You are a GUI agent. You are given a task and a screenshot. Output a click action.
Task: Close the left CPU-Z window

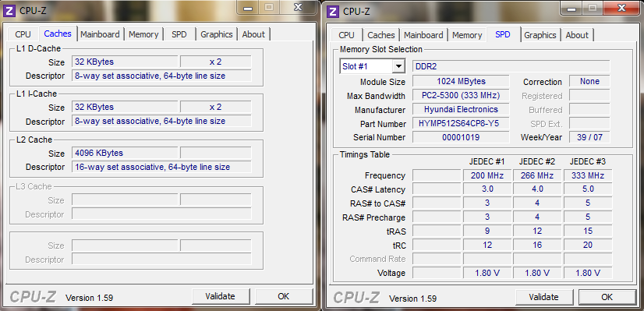click(x=298, y=7)
